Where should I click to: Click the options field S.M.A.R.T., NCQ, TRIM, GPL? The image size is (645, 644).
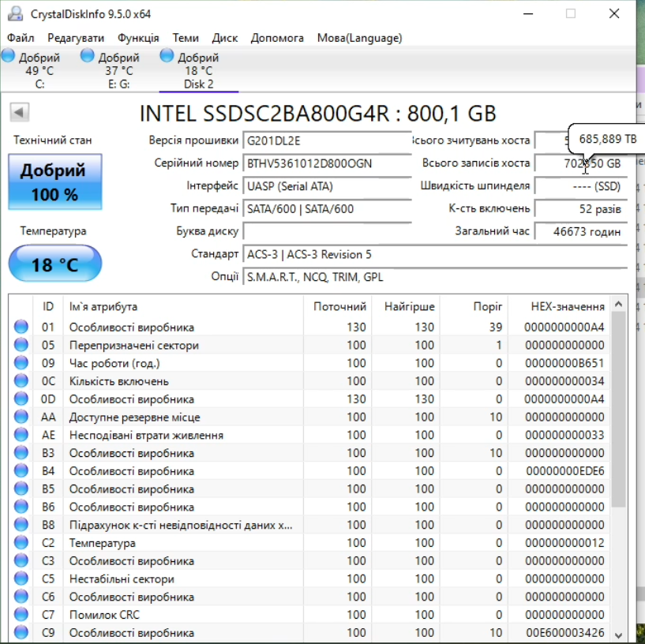[x=435, y=277]
